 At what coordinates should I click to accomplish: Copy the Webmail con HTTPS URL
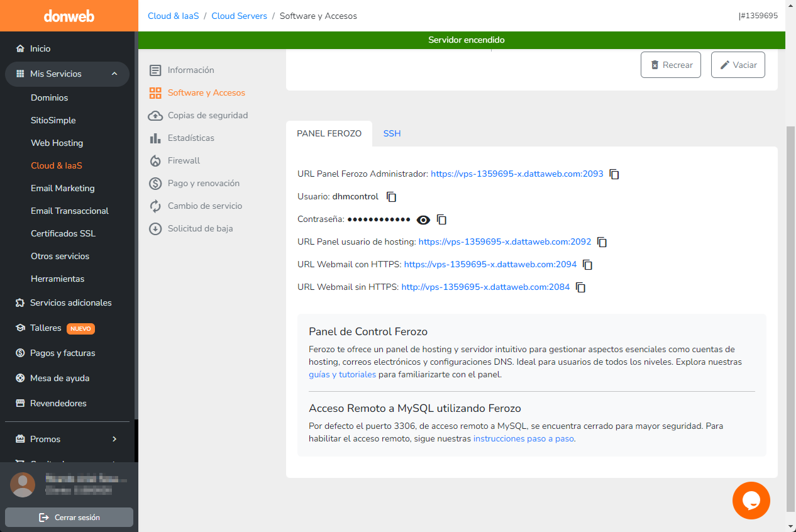click(x=588, y=265)
